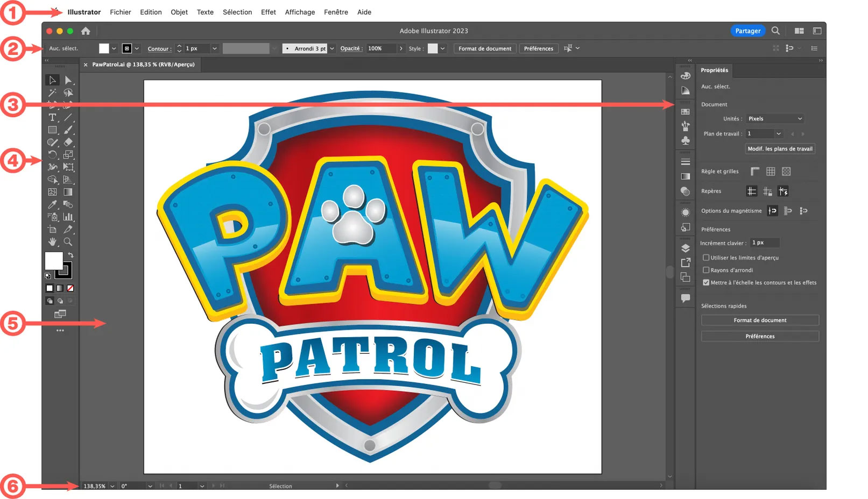
Task: Select the Rectangle tool
Action: click(52, 130)
